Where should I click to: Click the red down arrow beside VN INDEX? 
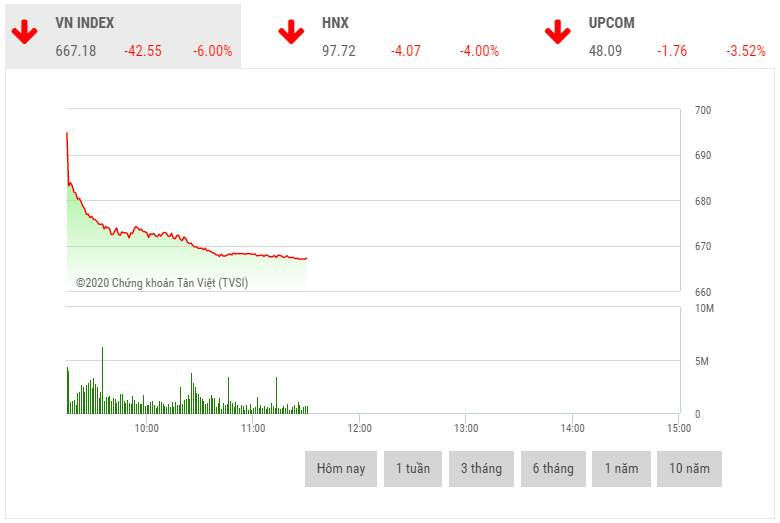25,33
